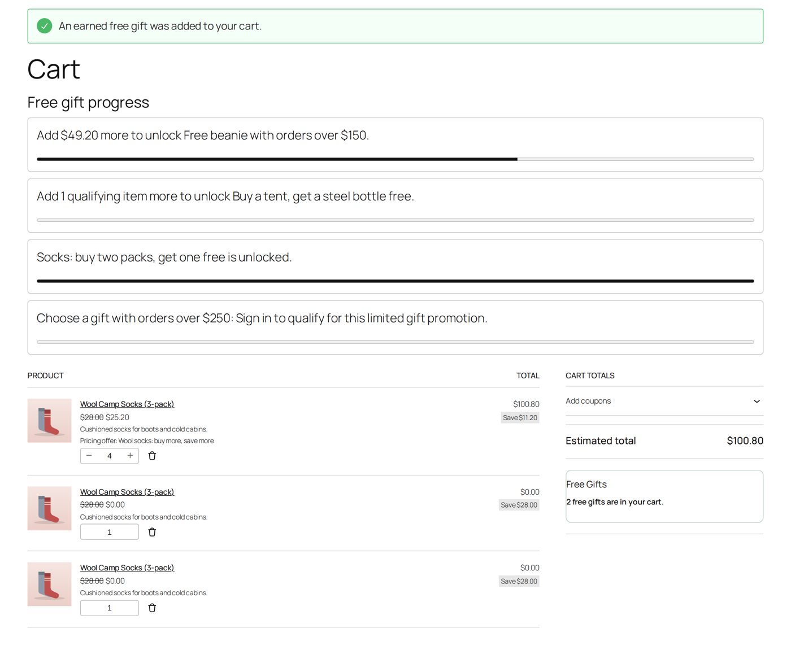791x672 pixels.
Task: Click the $100.80 line total above Save $11.20
Action: [526, 404]
